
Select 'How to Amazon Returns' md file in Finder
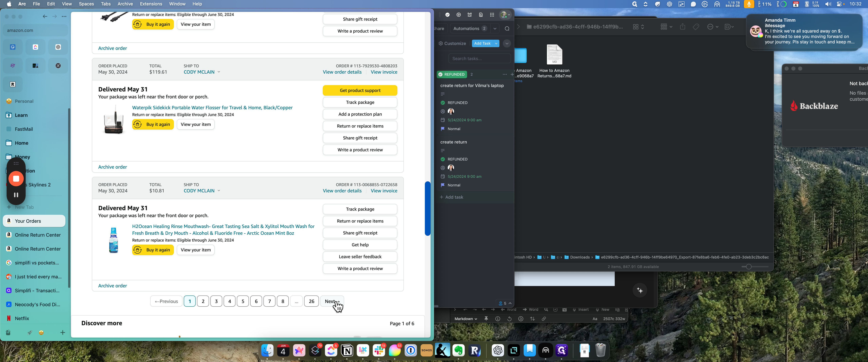click(x=554, y=61)
